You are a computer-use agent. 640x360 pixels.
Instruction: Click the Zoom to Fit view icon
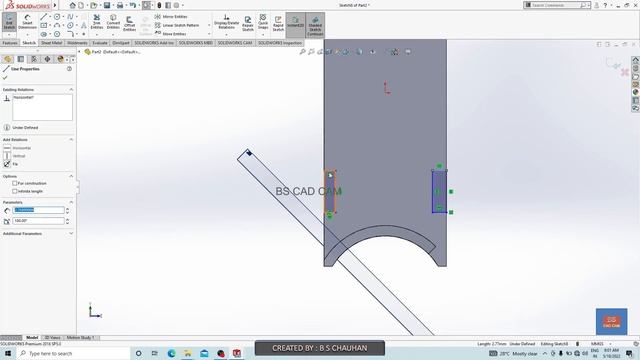[x=302, y=52]
